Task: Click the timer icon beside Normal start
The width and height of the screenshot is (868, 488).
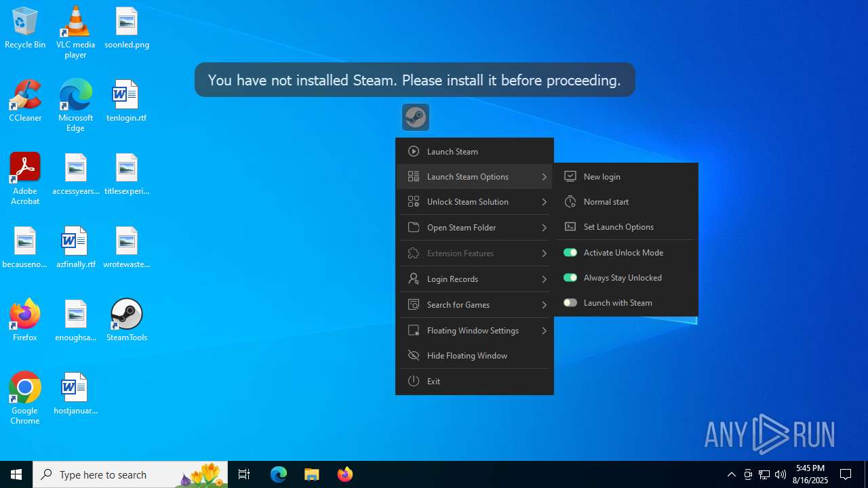Action: tap(570, 201)
